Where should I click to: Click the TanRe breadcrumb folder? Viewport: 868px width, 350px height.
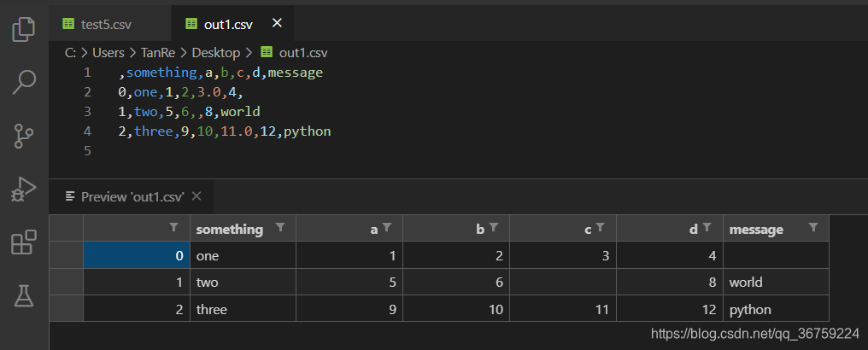159,52
